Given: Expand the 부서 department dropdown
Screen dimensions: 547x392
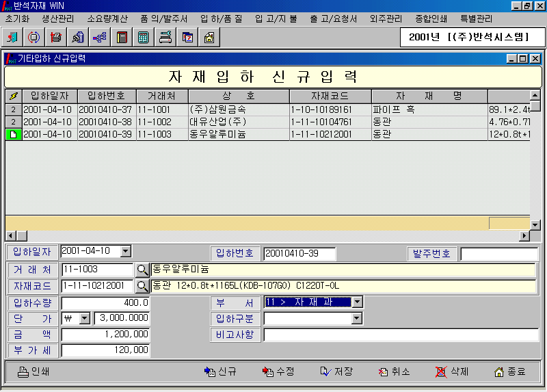Looking at the screenshot, I should (x=357, y=302).
